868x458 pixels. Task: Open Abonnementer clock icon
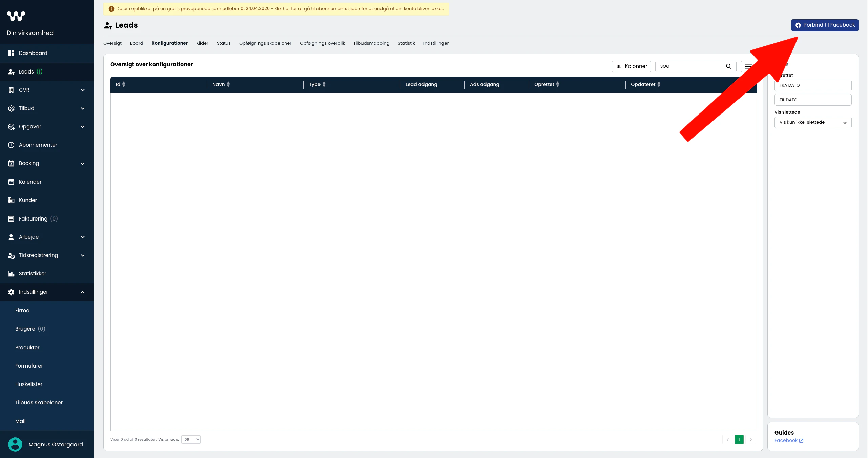[11, 145]
